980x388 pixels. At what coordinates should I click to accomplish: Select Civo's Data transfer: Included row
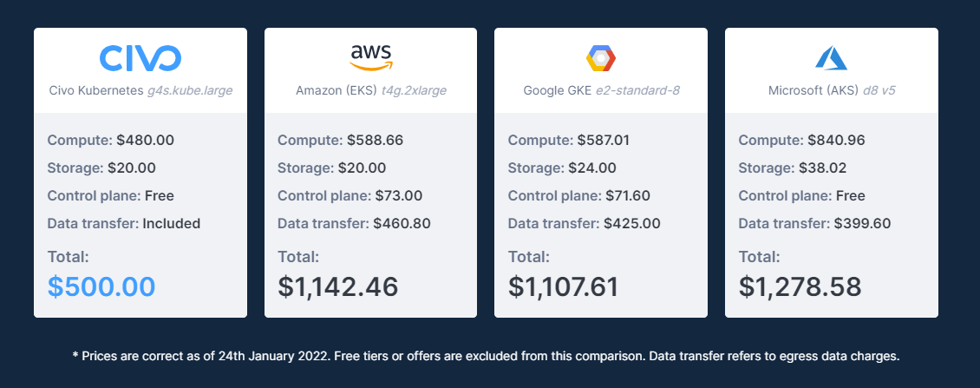click(124, 223)
